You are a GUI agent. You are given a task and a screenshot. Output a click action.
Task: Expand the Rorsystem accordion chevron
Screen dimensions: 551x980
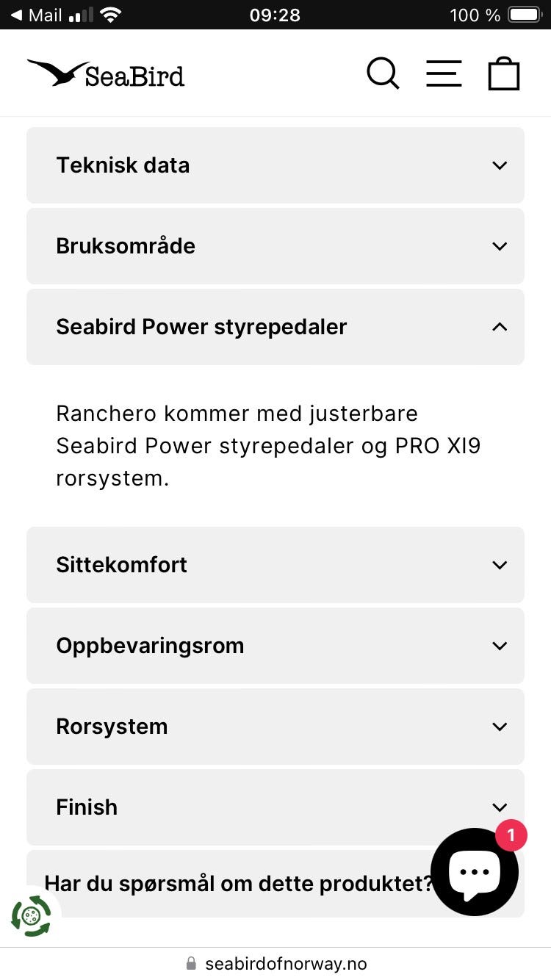pyautogui.click(x=500, y=727)
